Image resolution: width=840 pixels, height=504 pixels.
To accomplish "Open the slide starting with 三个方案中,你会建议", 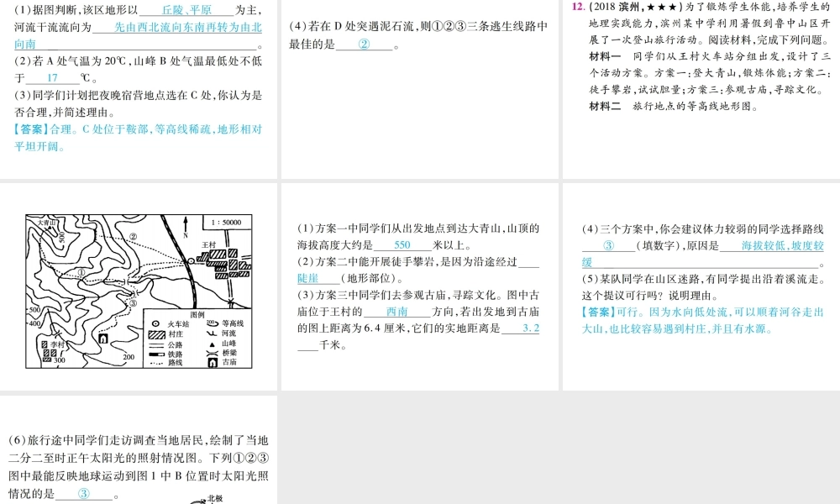I will (701, 286).
